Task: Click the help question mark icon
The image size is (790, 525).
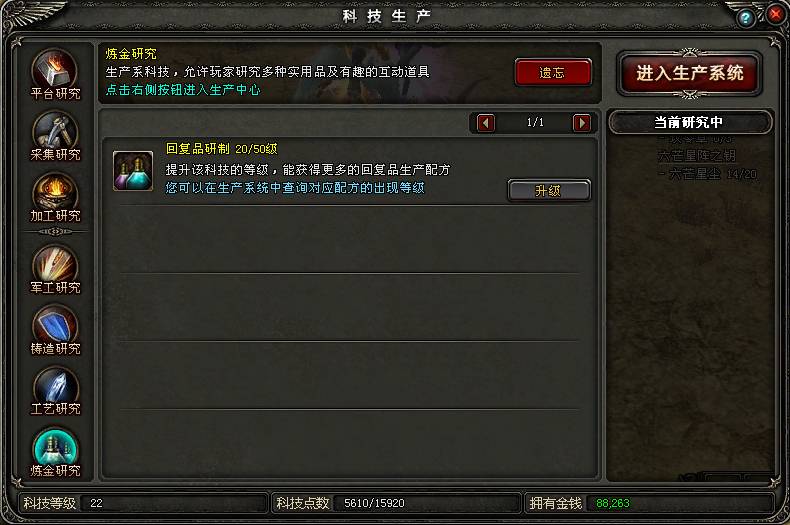Action: 746,19
